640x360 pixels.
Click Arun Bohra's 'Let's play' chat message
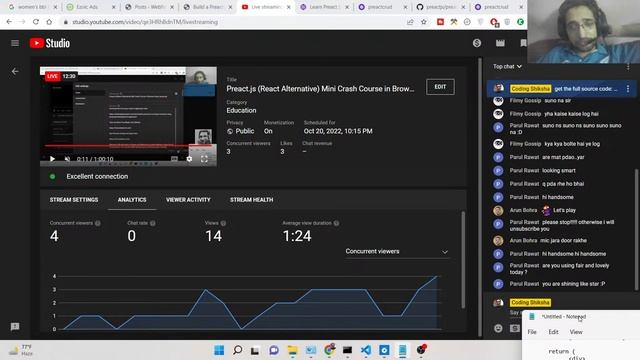pos(564,210)
